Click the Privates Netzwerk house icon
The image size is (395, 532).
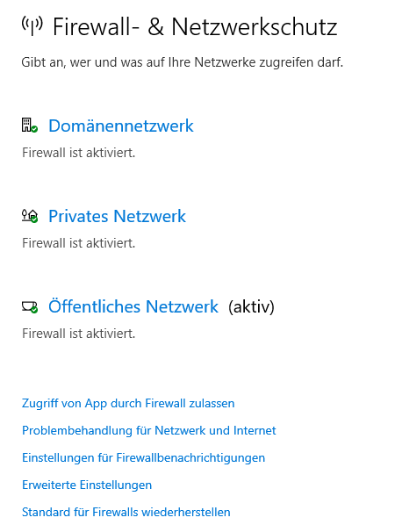click(30, 216)
